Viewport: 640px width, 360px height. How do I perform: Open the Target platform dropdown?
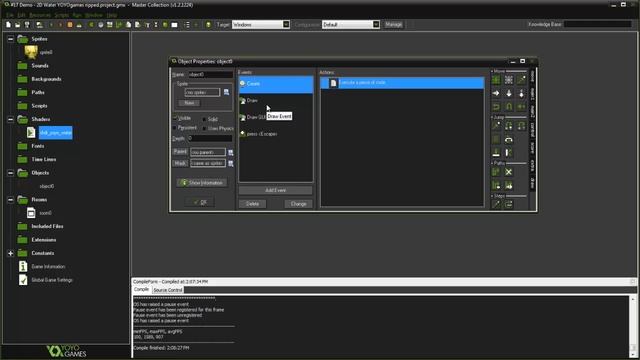click(286, 24)
